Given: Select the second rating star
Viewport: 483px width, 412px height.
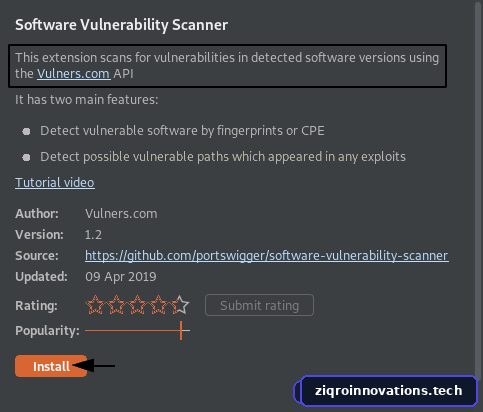Looking at the screenshot, I should [x=116, y=305].
